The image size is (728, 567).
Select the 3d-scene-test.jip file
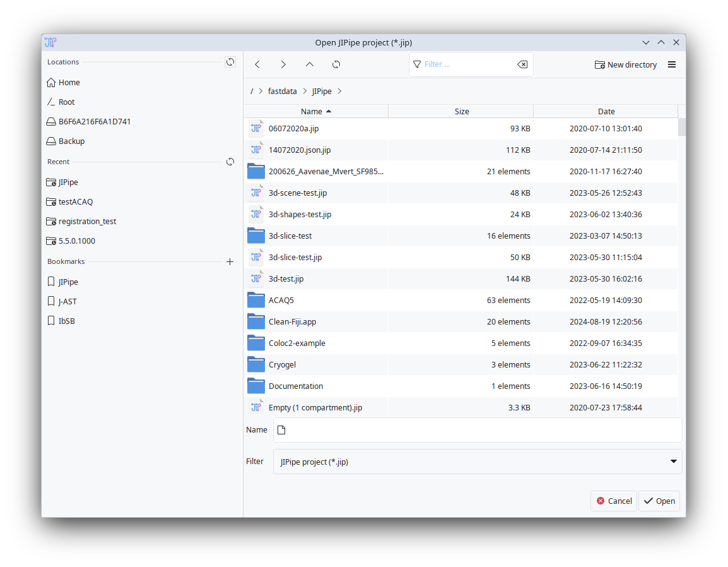pos(298,193)
